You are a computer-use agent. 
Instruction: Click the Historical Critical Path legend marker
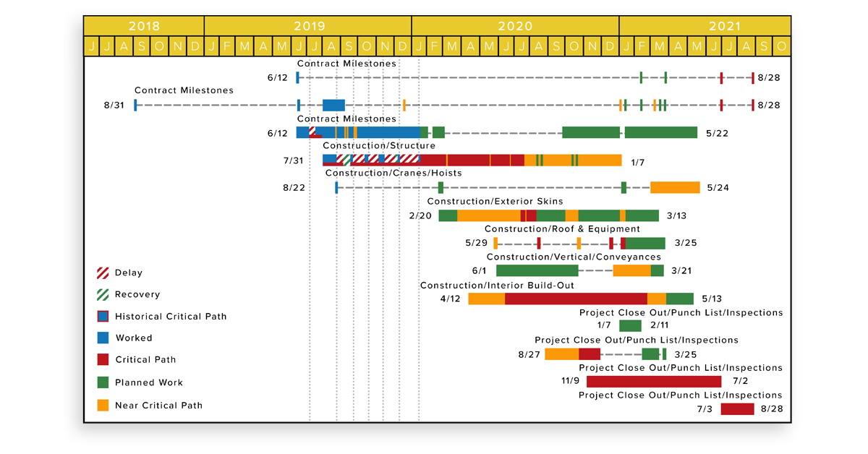click(x=101, y=316)
